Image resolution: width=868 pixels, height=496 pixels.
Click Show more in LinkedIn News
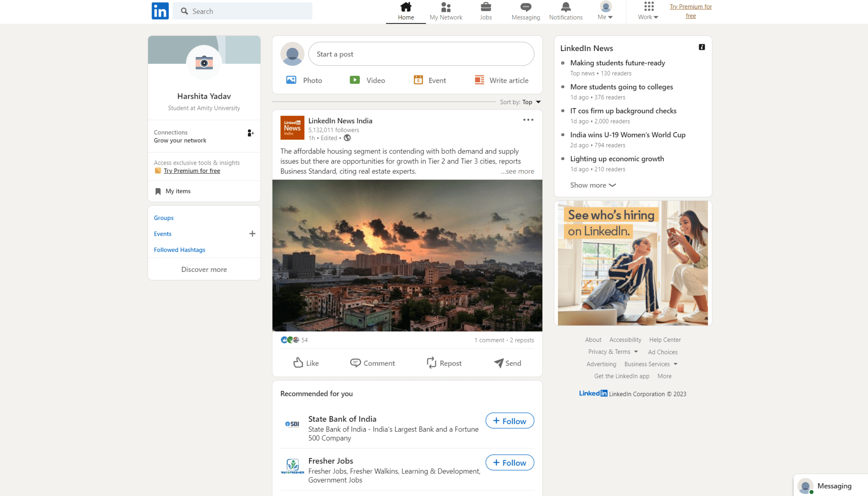[x=593, y=185]
